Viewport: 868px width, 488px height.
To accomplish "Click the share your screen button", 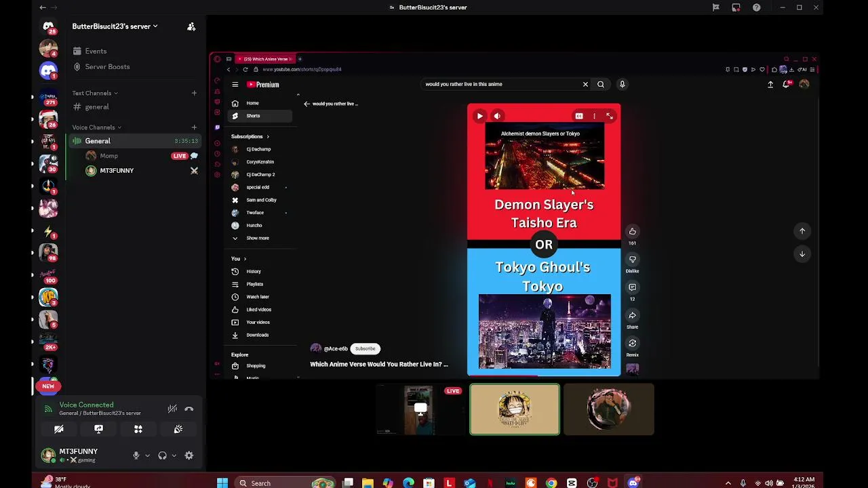I will tap(98, 429).
